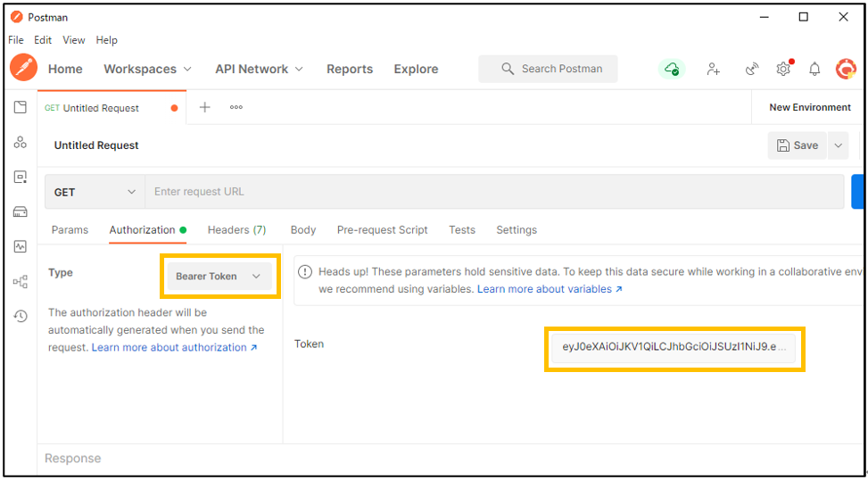Open Mock Servers sidebar icon
Viewport: 868px width, 480px height.
tap(21, 212)
